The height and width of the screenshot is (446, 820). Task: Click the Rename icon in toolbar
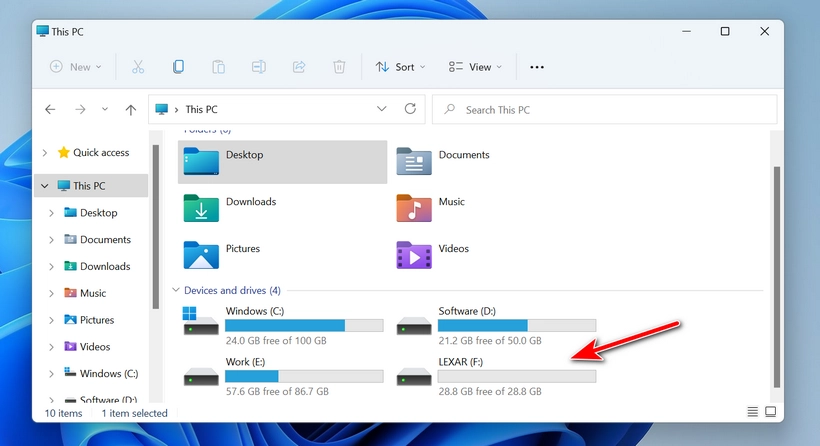pos(259,67)
